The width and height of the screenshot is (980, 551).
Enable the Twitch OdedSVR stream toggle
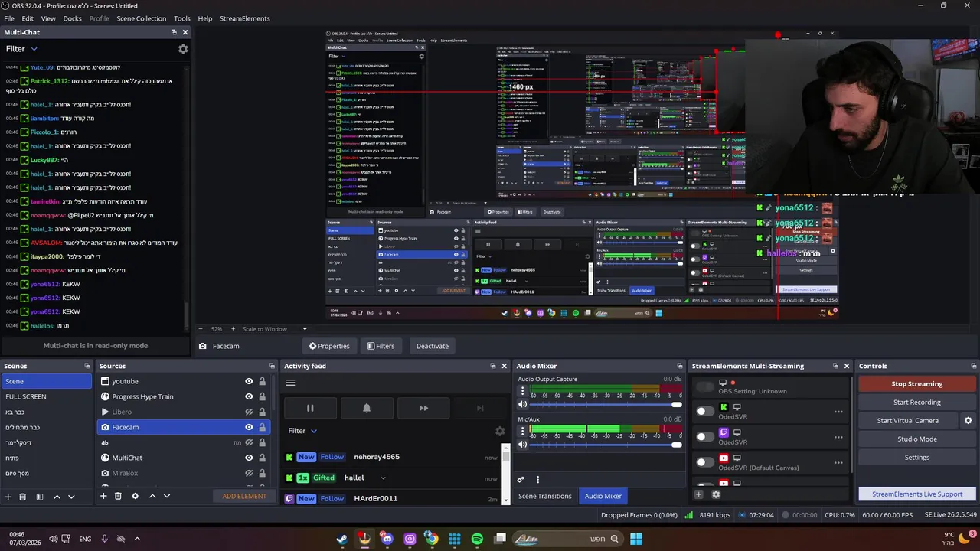[x=704, y=437]
